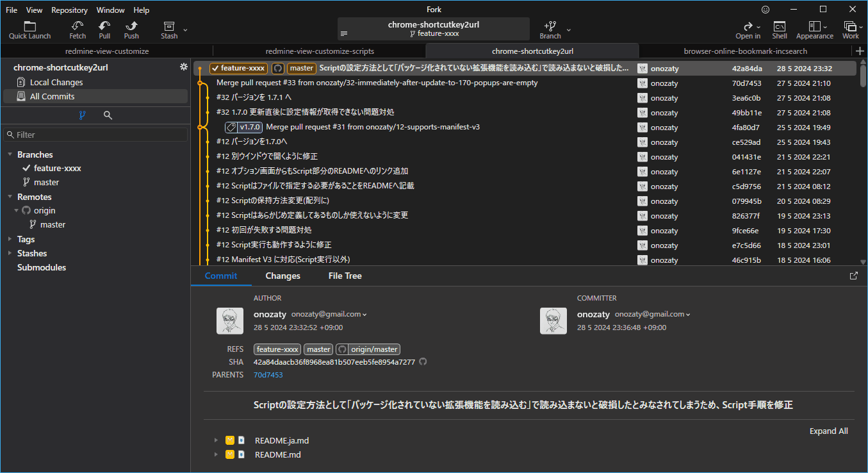Click origin/master ref badge
The width and height of the screenshot is (868, 473).
point(368,349)
